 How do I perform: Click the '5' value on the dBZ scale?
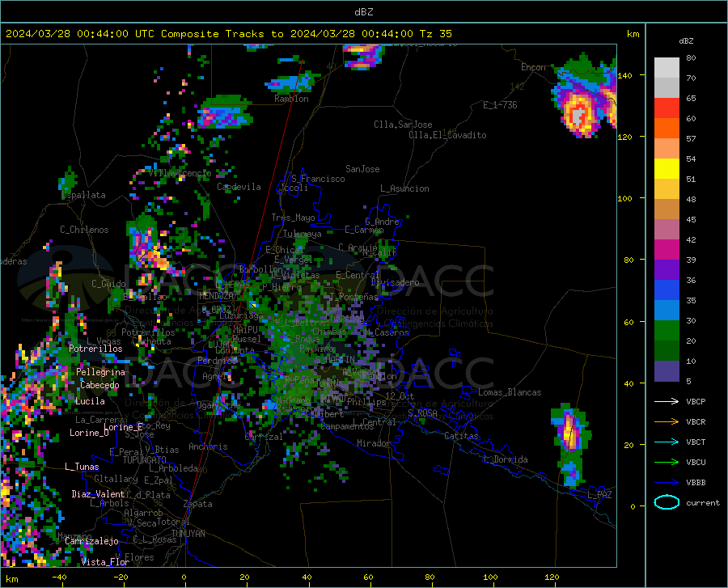(688, 381)
